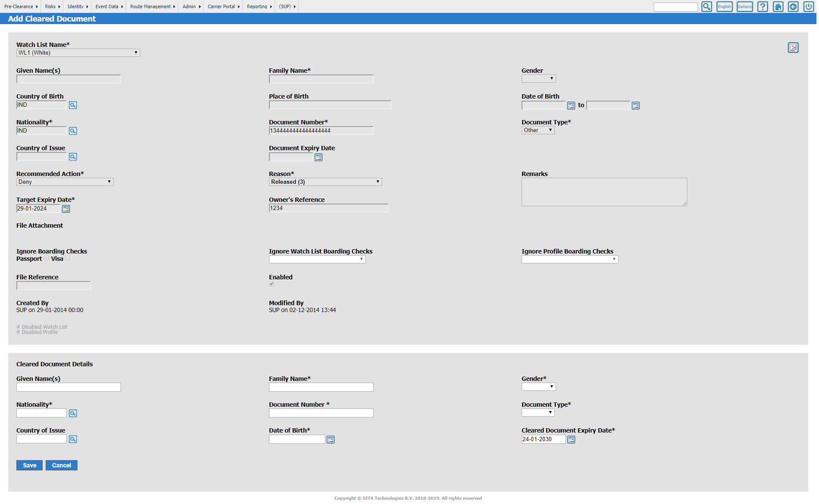
Task: Open the Document Expiry Date calendar icon
Action: (x=318, y=157)
